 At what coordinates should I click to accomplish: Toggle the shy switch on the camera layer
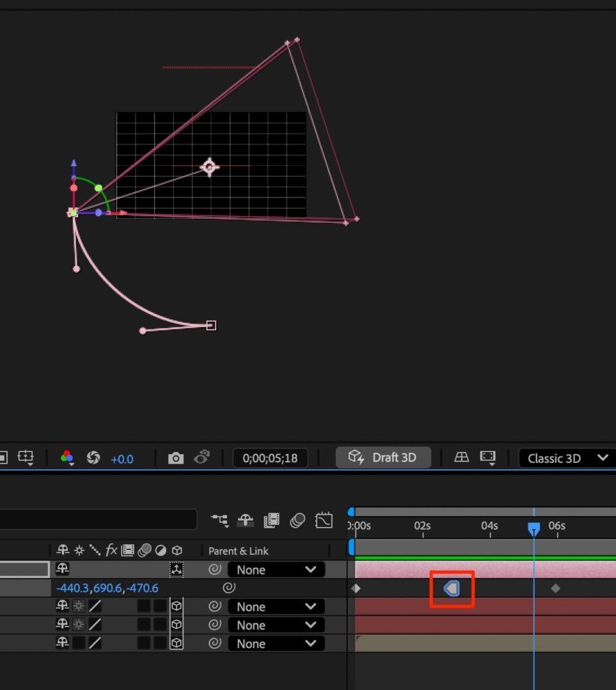coord(63,569)
